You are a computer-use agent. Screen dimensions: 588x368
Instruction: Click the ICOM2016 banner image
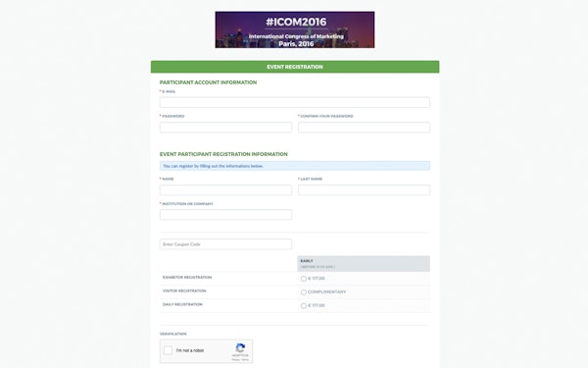(295, 29)
